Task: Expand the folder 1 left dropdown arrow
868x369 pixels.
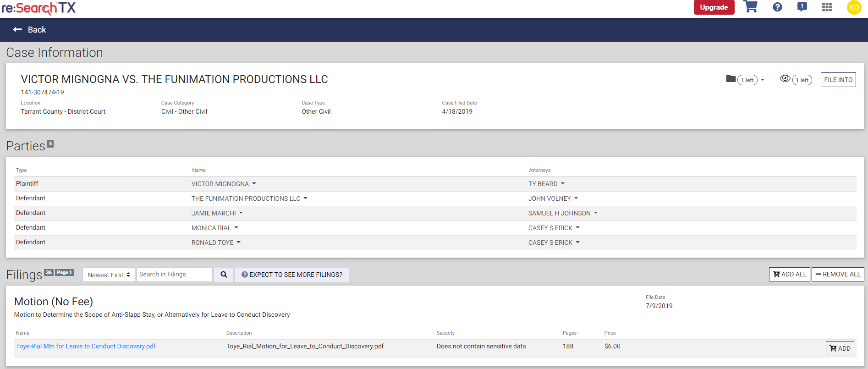Action: tap(763, 80)
